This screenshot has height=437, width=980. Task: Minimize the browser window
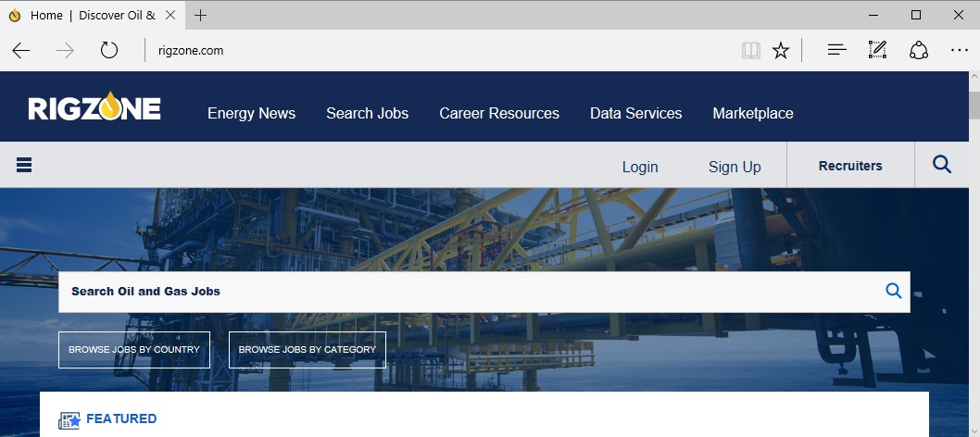[x=873, y=15]
